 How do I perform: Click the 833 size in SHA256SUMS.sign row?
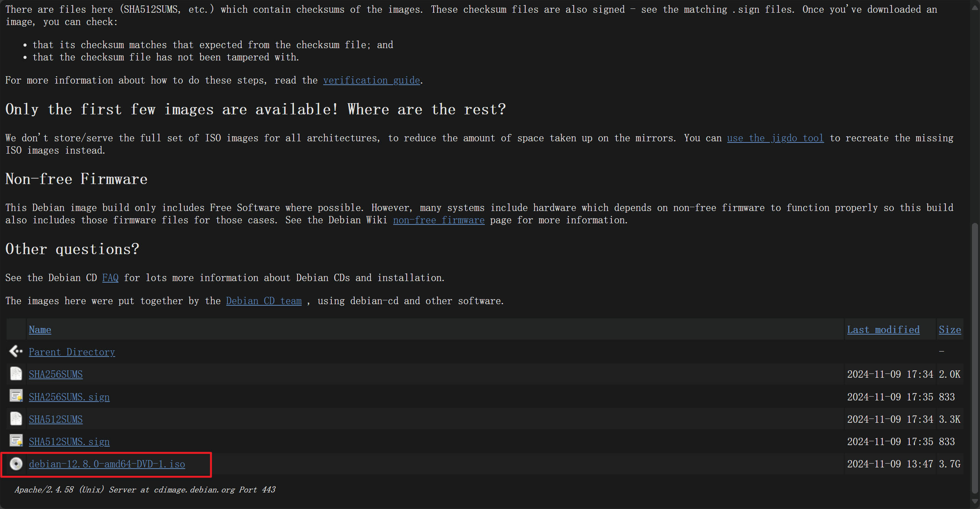[x=947, y=397]
